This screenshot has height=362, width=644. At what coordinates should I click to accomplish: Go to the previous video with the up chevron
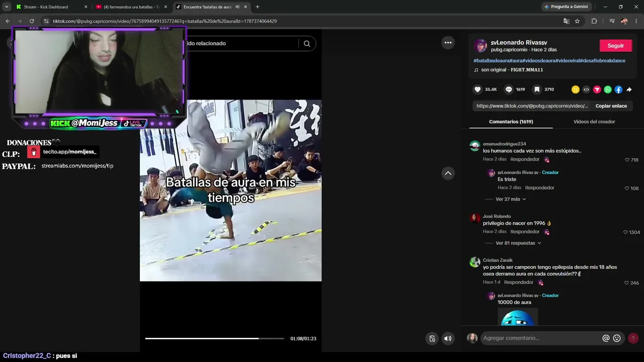(448, 173)
